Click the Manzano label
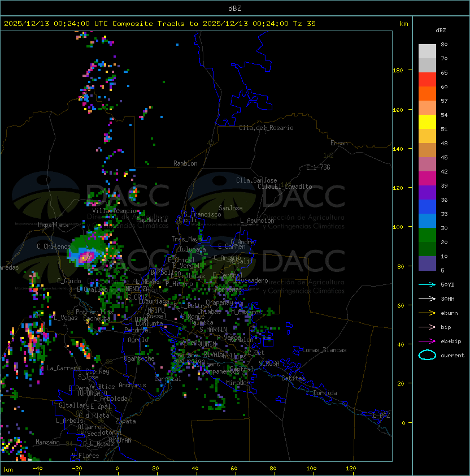 coord(47,442)
